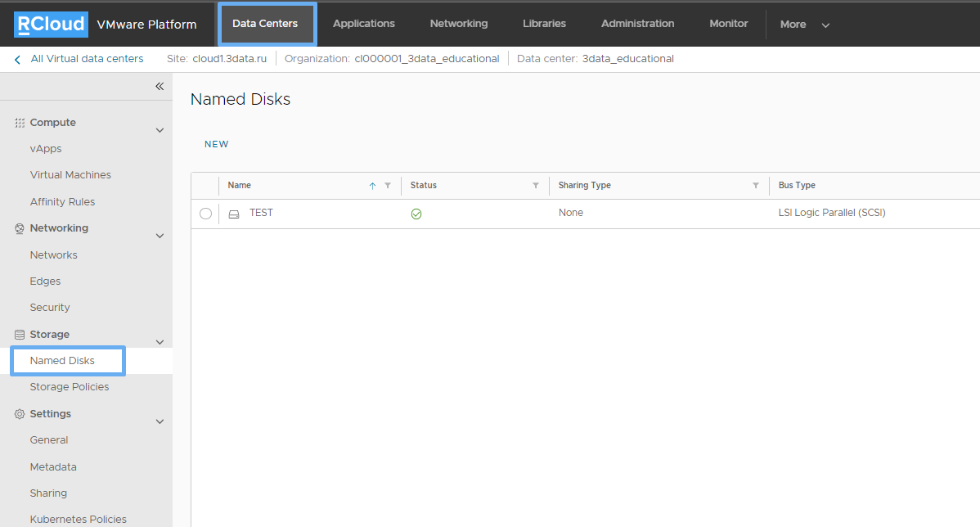The image size is (980, 527).
Task: Open General settings in the sidebar
Action: click(x=49, y=440)
